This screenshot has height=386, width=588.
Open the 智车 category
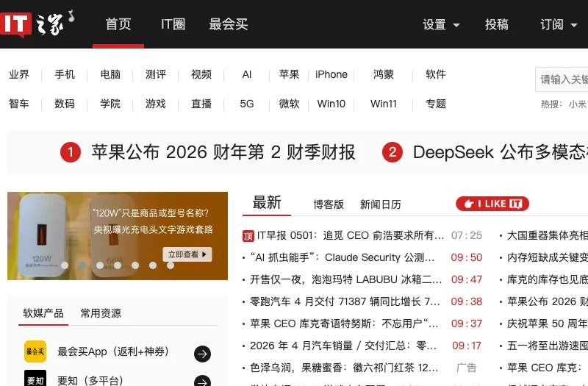point(19,104)
